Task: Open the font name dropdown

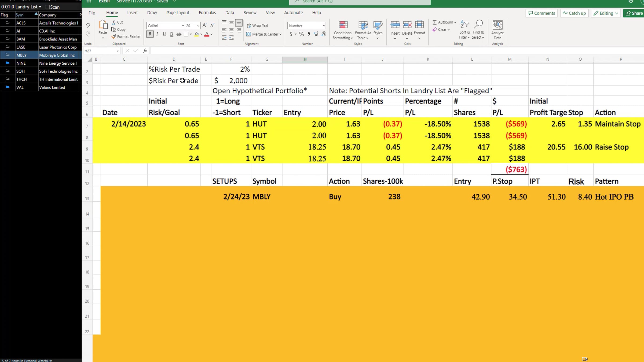Action: [x=183, y=26]
